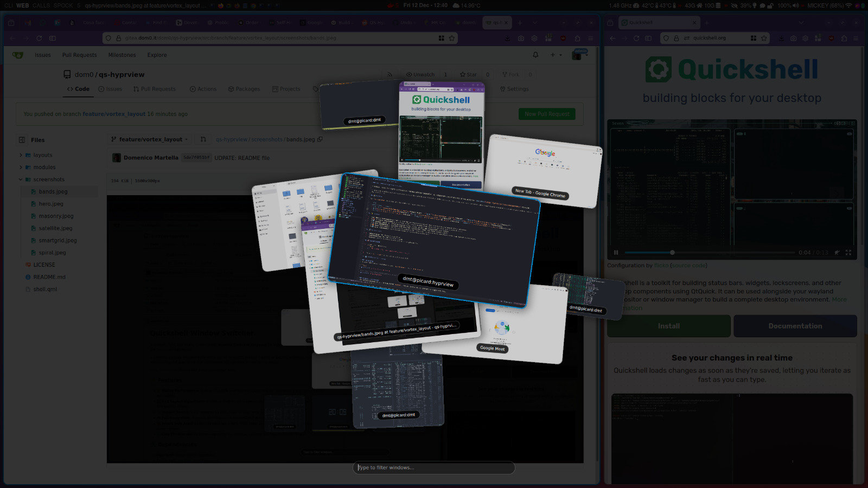Open shell.qml in file tree

tap(45, 289)
